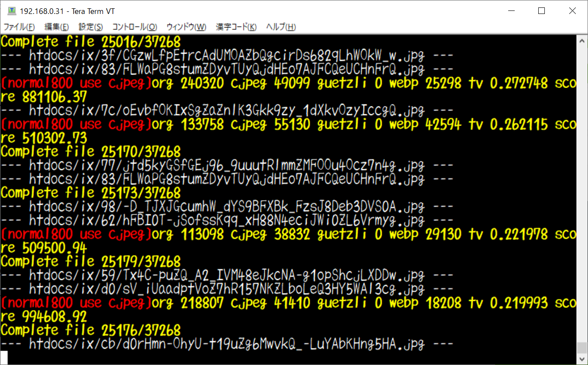Viewport: 588px width, 365px height.
Task: Click the 'Complete file 25176/37268' line
Action: point(91,330)
